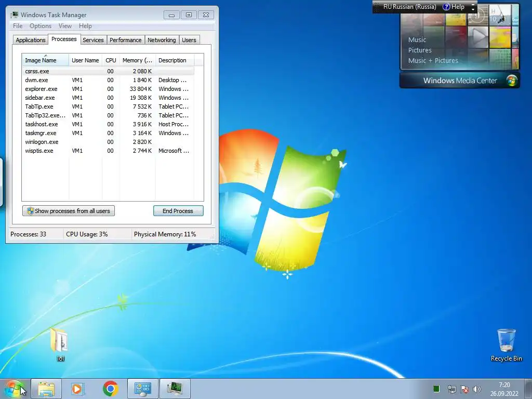Open the volume speaker tray icon
The width and height of the screenshot is (532, 399).
[x=477, y=389]
